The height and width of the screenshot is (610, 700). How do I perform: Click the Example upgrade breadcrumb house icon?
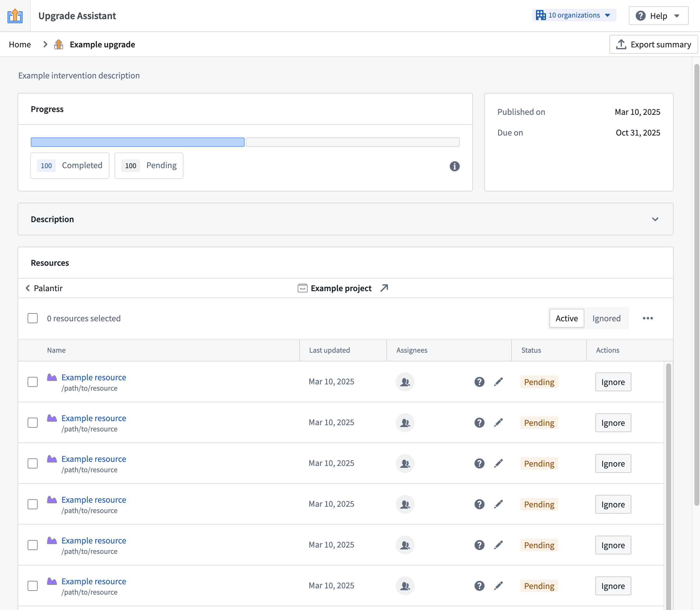tap(59, 44)
